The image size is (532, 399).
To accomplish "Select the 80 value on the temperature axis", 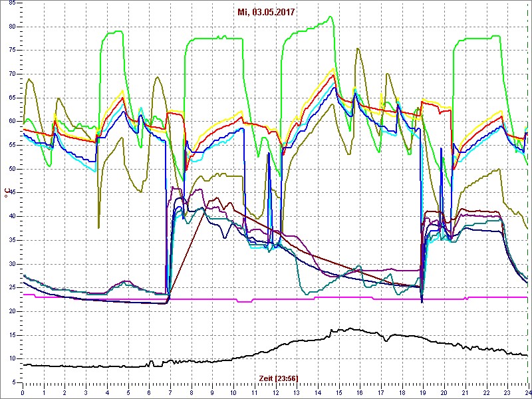I will point(12,27).
